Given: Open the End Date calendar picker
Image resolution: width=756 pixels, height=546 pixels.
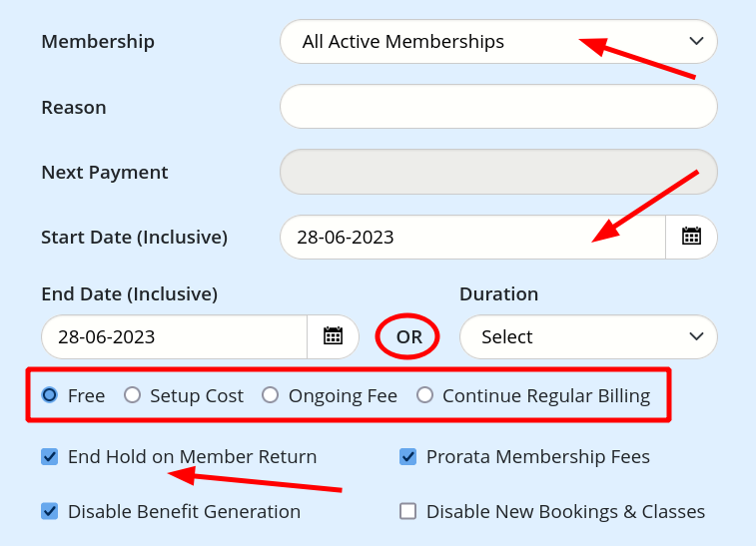Looking at the screenshot, I should pyautogui.click(x=333, y=336).
